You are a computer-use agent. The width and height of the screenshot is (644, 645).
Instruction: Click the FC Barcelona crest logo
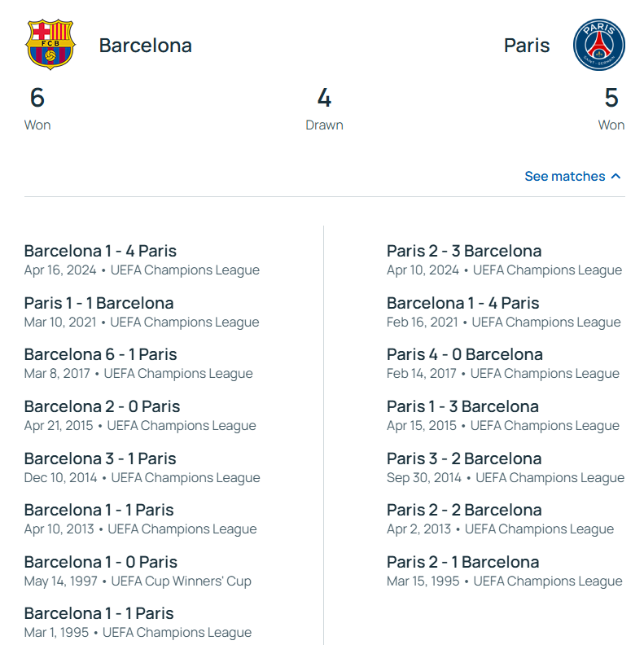tap(50, 45)
